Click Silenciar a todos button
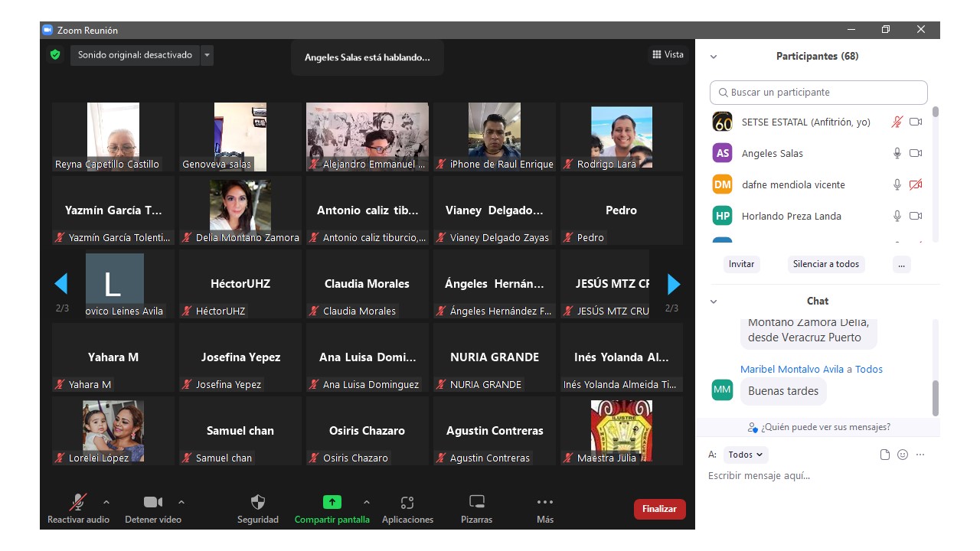Screen dimensions: 980x551 click(826, 264)
